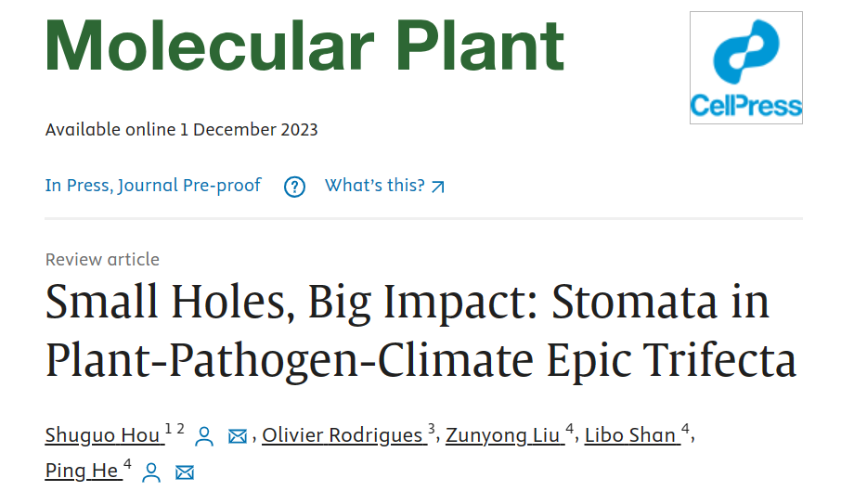841x504 pixels.
Task: Select author Olivier Rodrigues
Action: click(342, 435)
